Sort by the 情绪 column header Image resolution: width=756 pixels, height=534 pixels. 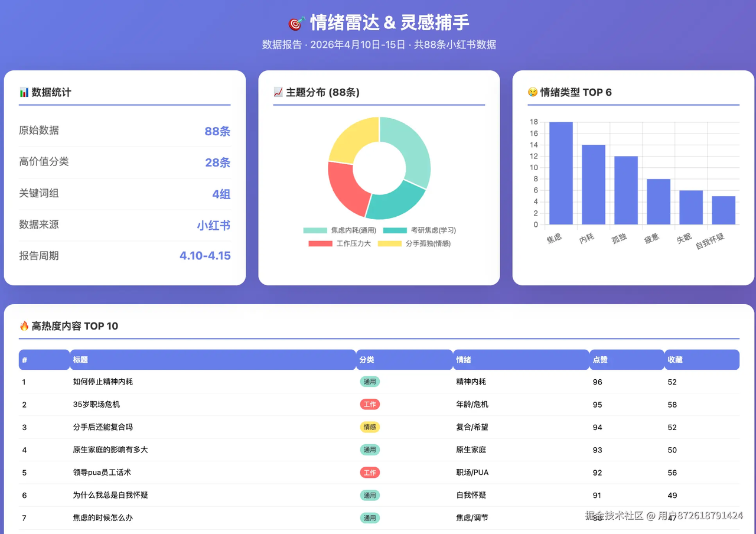pos(521,360)
